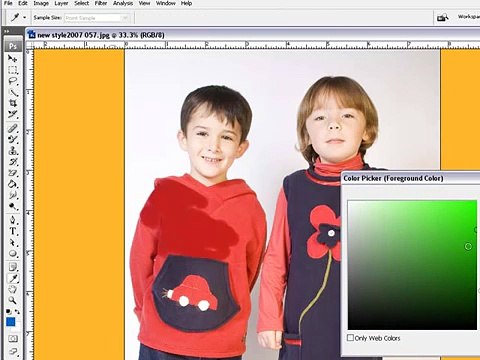The height and width of the screenshot is (360, 480).
Task: Select the Healing Brush tool
Action: (x=13, y=128)
